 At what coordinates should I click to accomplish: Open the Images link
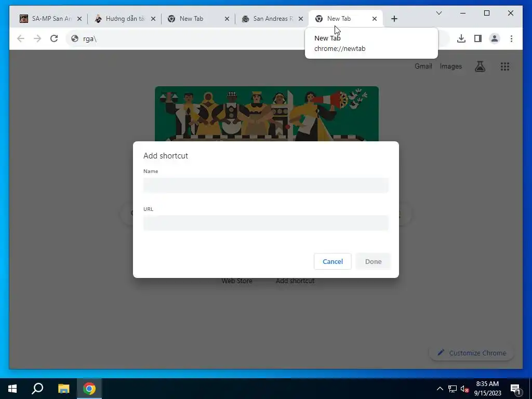[x=450, y=66]
